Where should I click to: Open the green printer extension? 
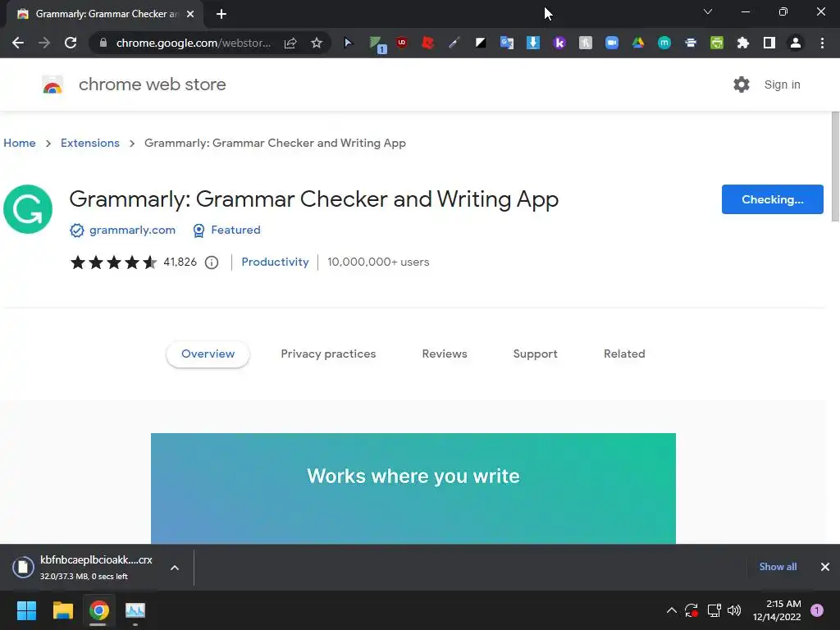pos(717,43)
